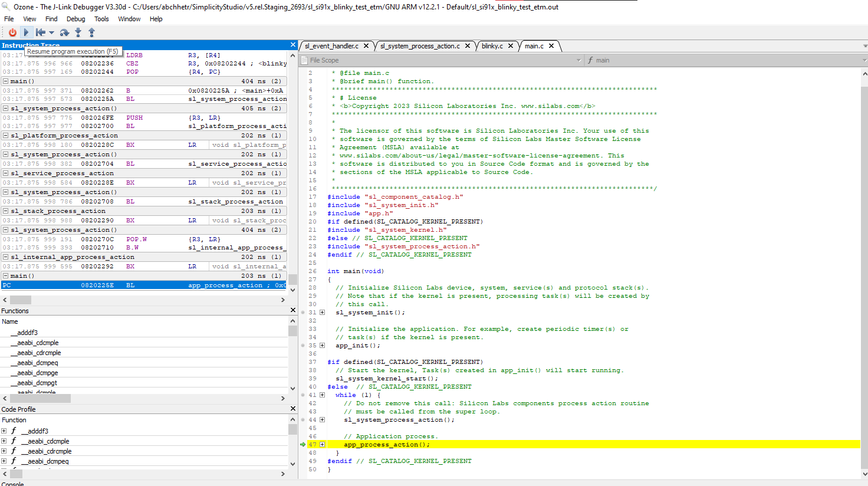Expand the sl_system_process_action() trace entry
This screenshot has height=486, width=868.
coord(5,108)
